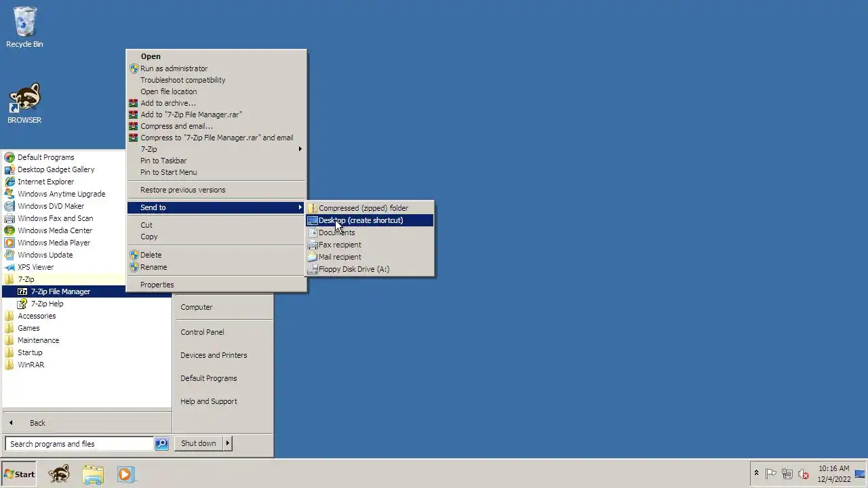The image size is (868, 488).
Task: Choose Rename in context menu
Action: pos(216,267)
